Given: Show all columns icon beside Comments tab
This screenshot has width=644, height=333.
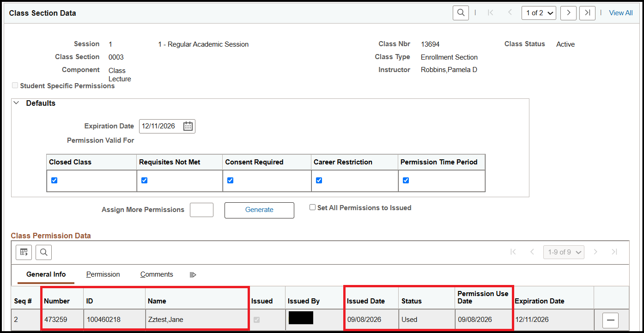Looking at the screenshot, I should (193, 275).
